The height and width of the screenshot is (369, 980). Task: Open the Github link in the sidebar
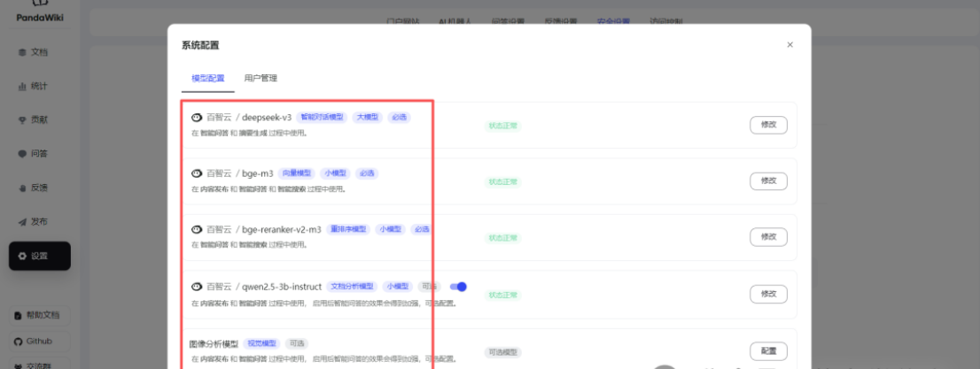[x=38, y=342]
